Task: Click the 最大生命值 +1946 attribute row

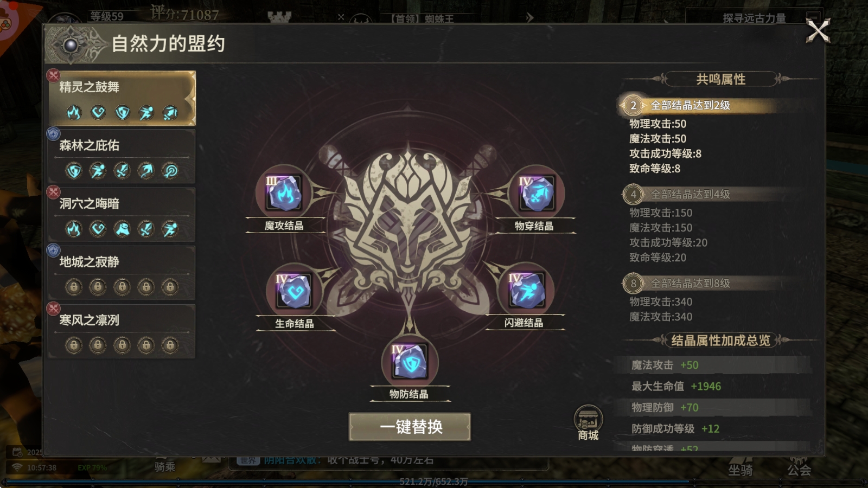Action: pos(713,387)
